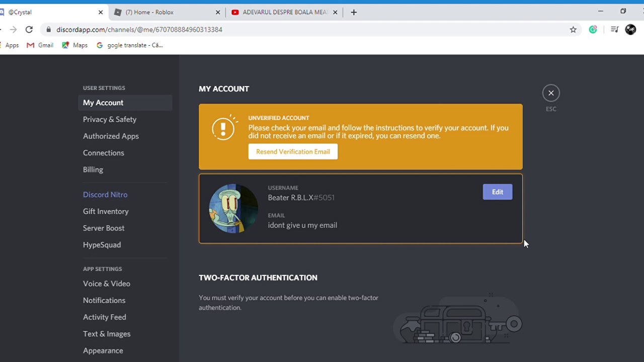Click the Squidward profile avatar
644x362 pixels.
233,209
